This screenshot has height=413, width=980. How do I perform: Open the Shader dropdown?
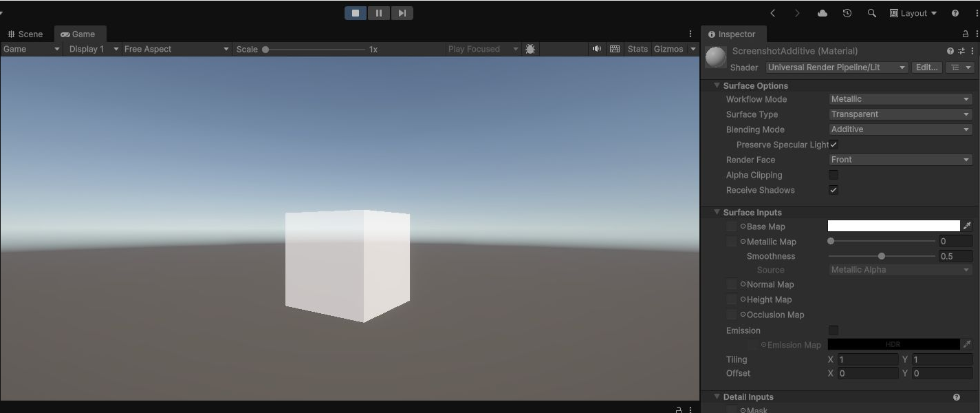click(x=836, y=67)
